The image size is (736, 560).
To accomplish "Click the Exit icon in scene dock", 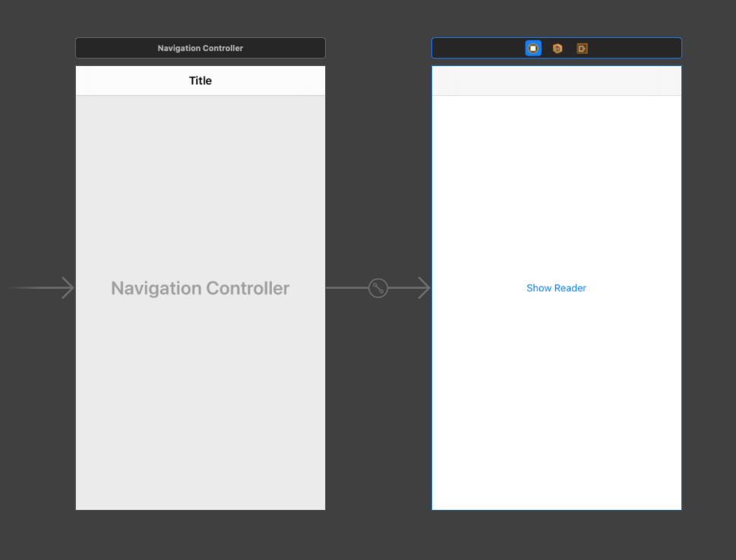I will pos(582,49).
